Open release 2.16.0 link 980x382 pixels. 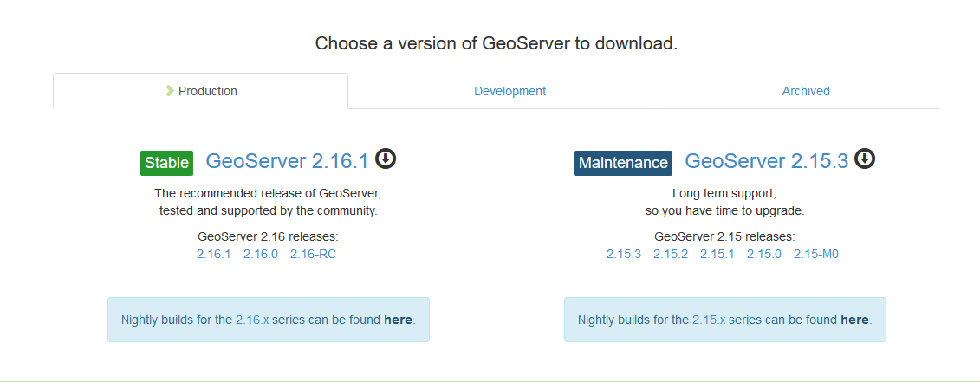coord(261,255)
